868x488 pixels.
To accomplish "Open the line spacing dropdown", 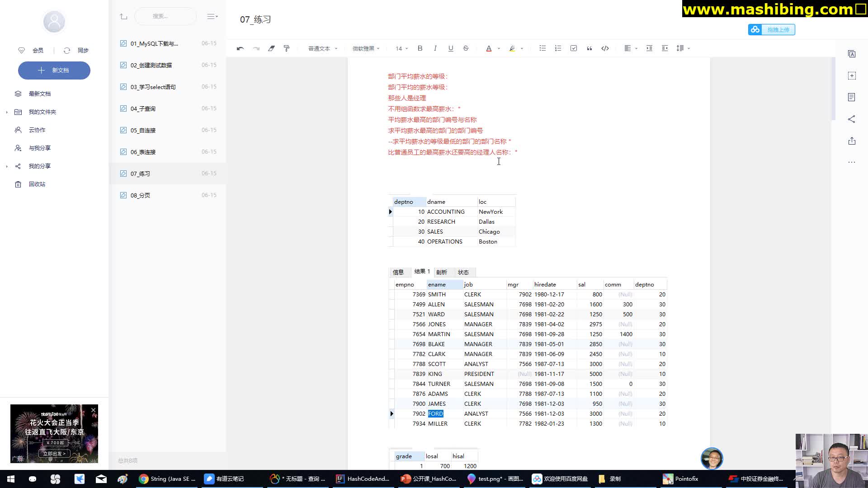I will [683, 48].
